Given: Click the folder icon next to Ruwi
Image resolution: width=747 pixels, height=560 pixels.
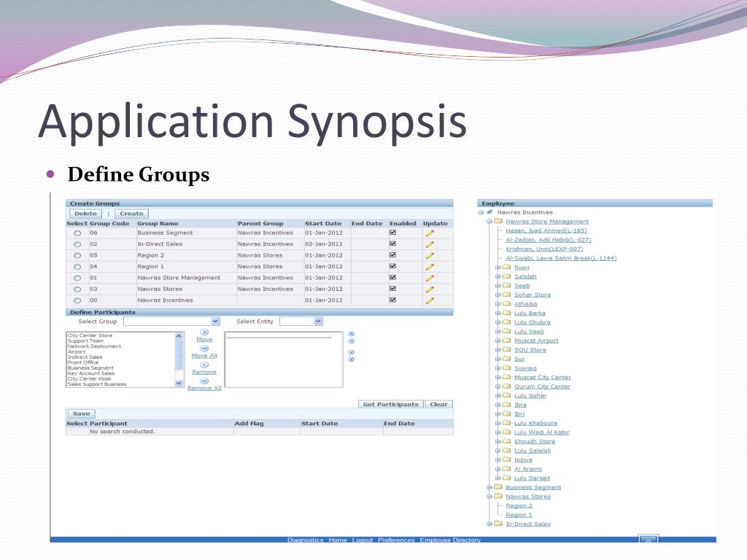Looking at the screenshot, I should pos(507,267).
